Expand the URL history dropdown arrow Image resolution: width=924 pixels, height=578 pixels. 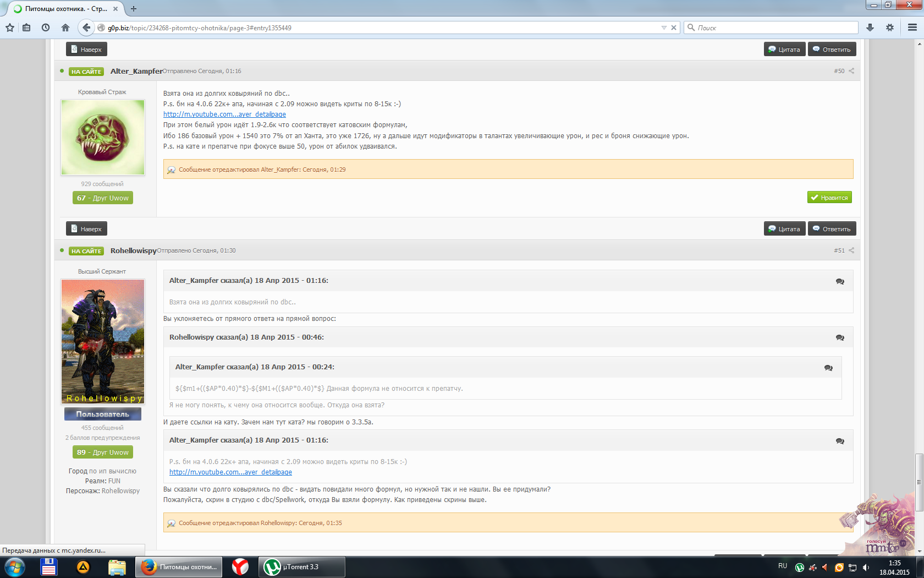click(664, 28)
